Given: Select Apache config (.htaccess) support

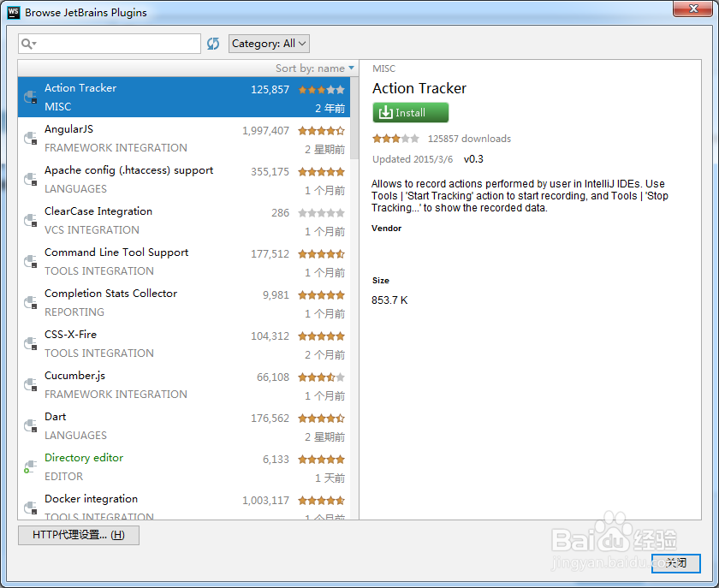Looking at the screenshot, I should click(184, 179).
